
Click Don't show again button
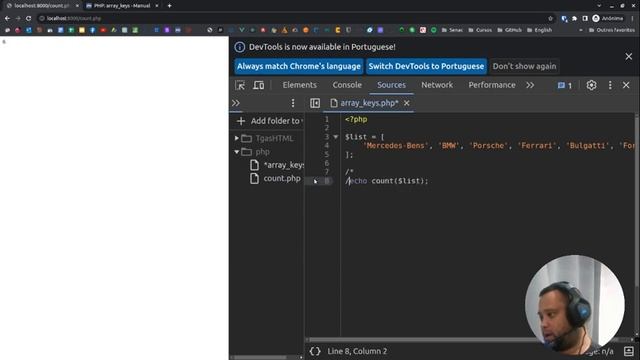524,66
